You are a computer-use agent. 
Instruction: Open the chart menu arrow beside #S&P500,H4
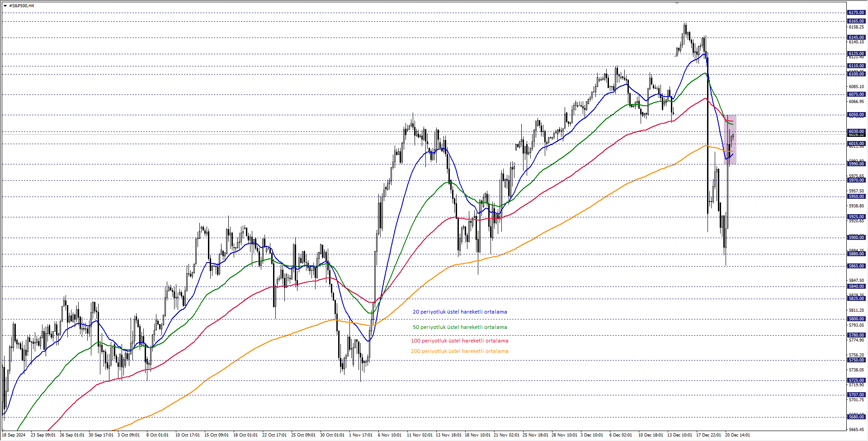5,6
